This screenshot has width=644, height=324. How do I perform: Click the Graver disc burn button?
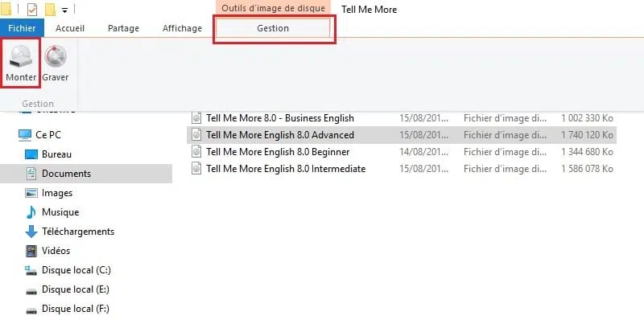coord(56,63)
